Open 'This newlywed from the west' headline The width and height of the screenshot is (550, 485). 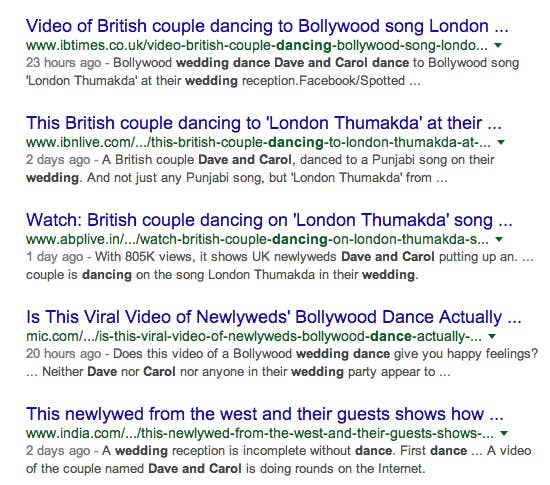(265, 414)
